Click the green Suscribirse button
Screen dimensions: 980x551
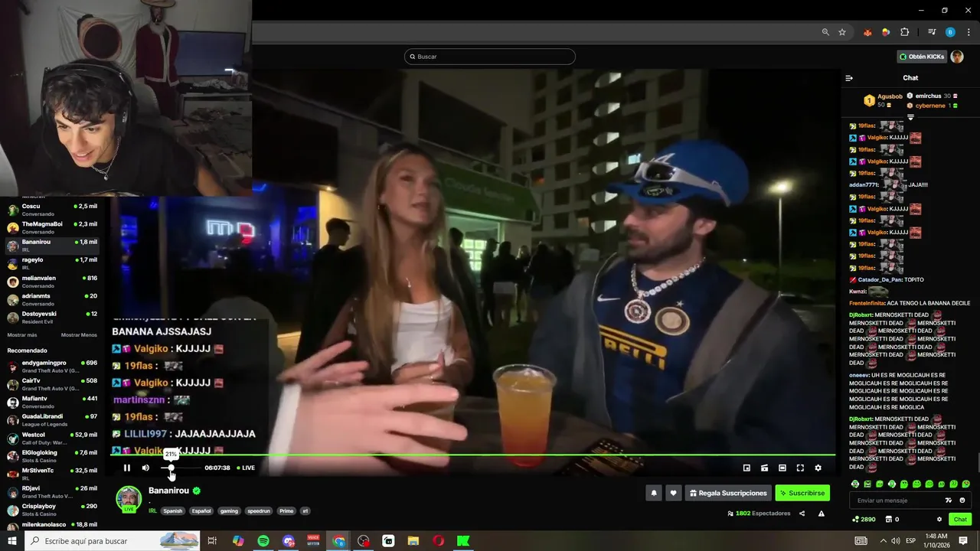pyautogui.click(x=802, y=493)
